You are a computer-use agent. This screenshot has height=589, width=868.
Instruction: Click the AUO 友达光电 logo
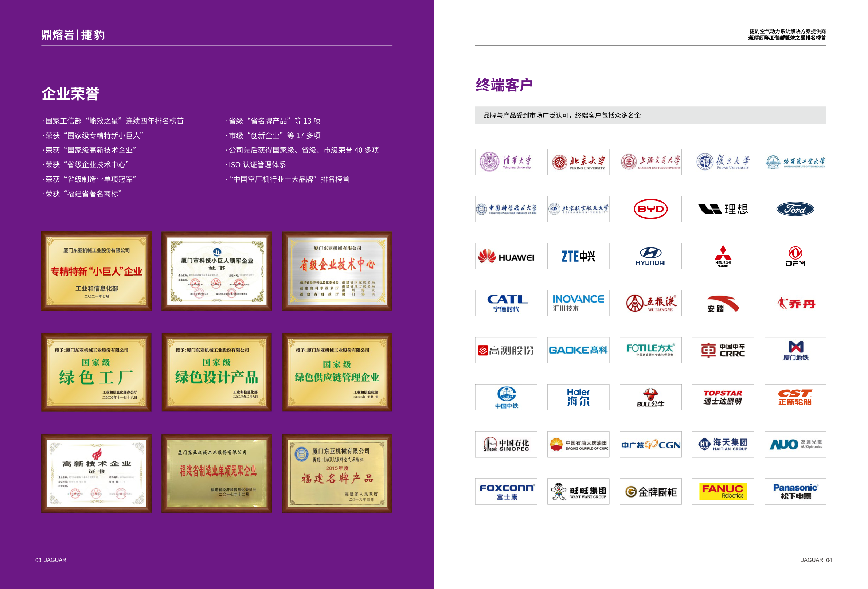tap(795, 444)
